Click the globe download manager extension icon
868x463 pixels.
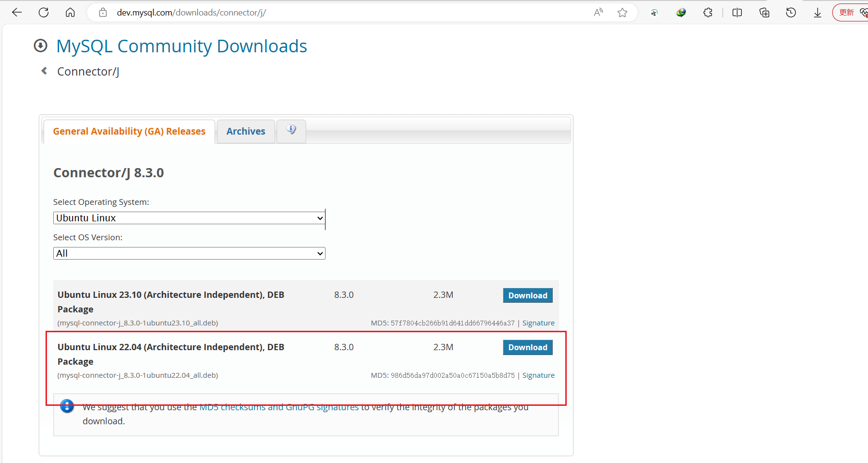(681, 13)
